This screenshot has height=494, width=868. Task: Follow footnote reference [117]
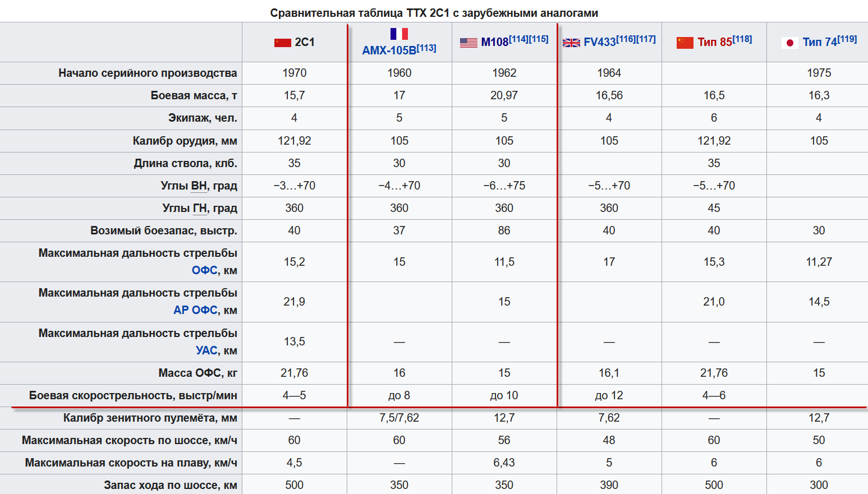click(x=646, y=39)
